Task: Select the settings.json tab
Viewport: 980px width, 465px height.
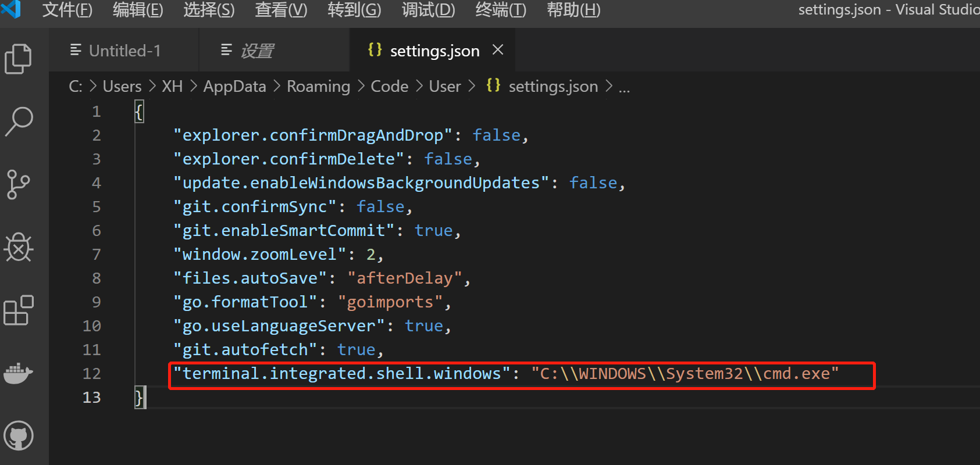Action: click(x=433, y=51)
